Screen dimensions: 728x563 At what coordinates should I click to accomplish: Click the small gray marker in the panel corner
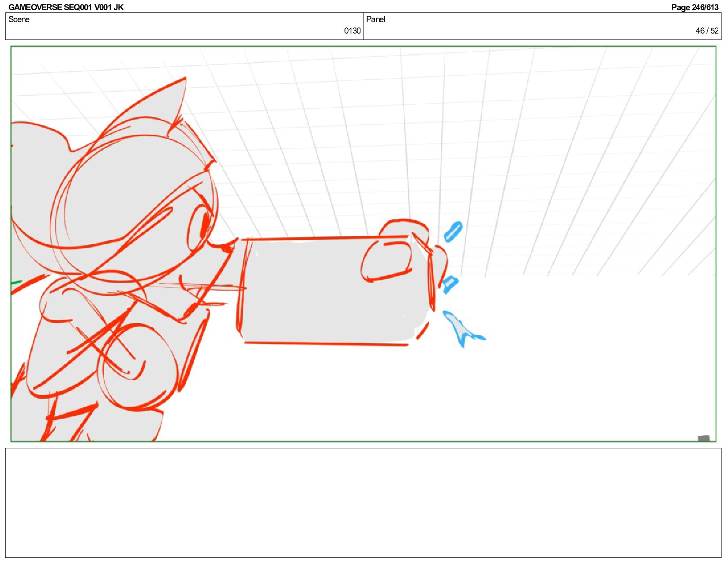coord(703,438)
